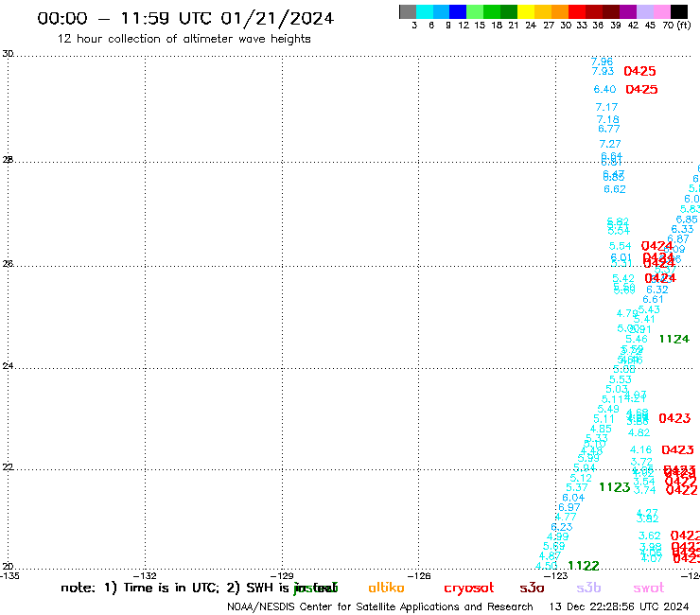Click the wave height value '6.04'
This screenshot has width=700, height=615.
click(573, 498)
